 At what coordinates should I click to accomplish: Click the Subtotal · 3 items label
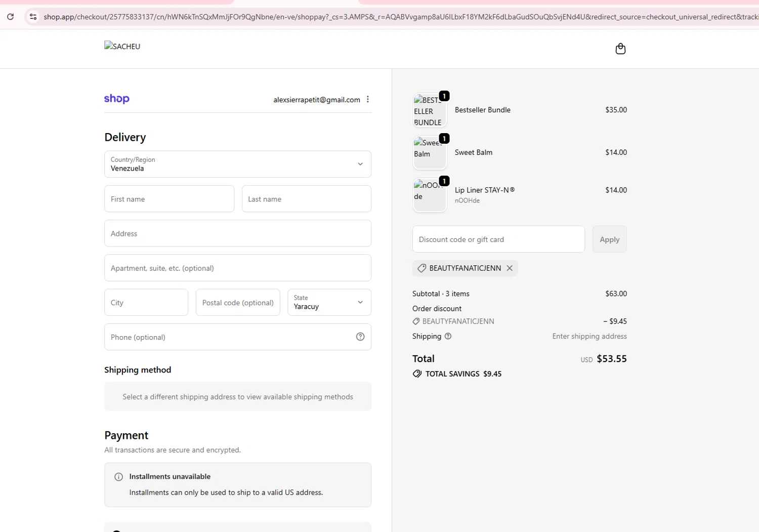click(441, 294)
